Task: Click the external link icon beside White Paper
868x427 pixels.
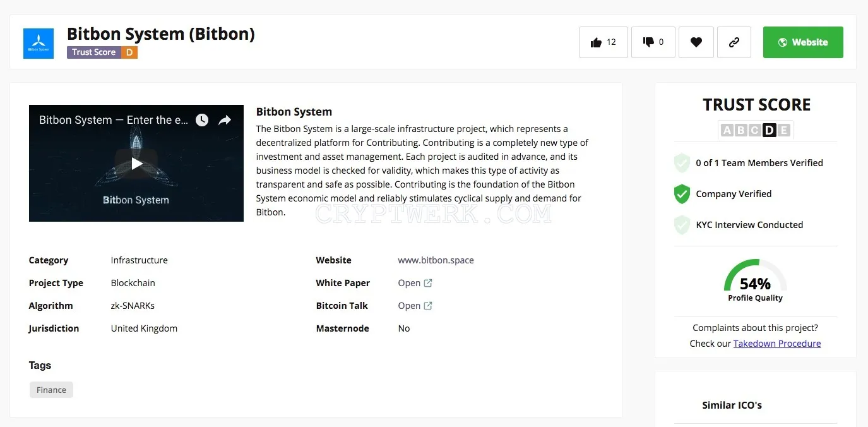Action: (x=428, y=283)
